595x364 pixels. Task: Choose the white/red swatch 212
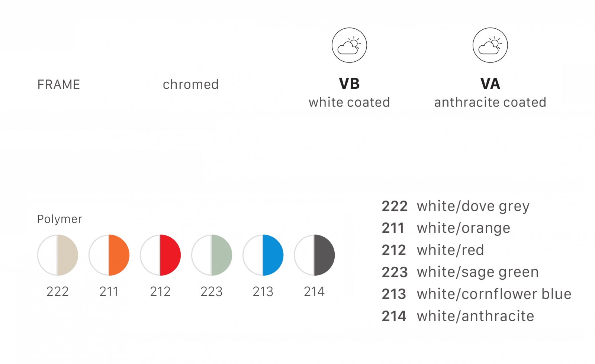(x=160, y=255)
